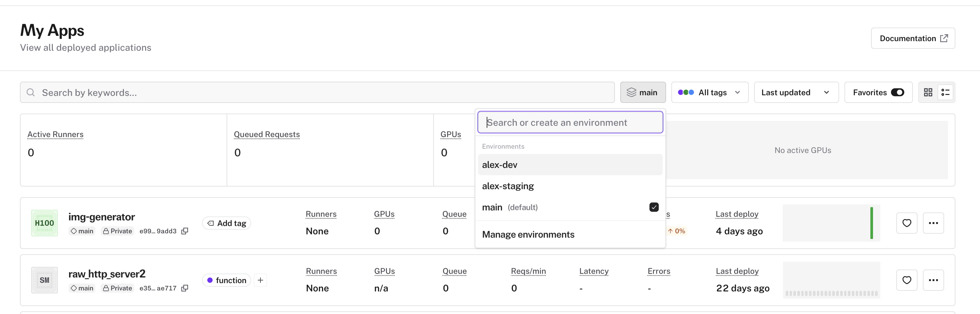Image resolution: width=980 pixels, height=314 pixels.
Task: Enable the Favorites filter toggle
Action: [x=898, y=92]
